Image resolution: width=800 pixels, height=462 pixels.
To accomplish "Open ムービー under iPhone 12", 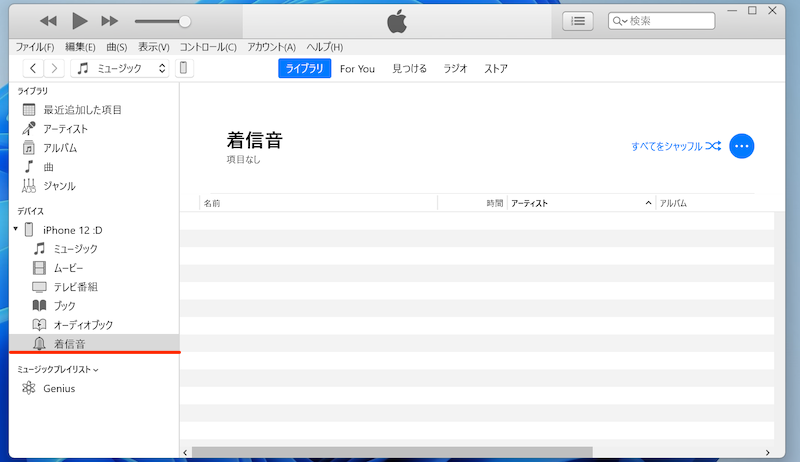I will click(68, 268).
